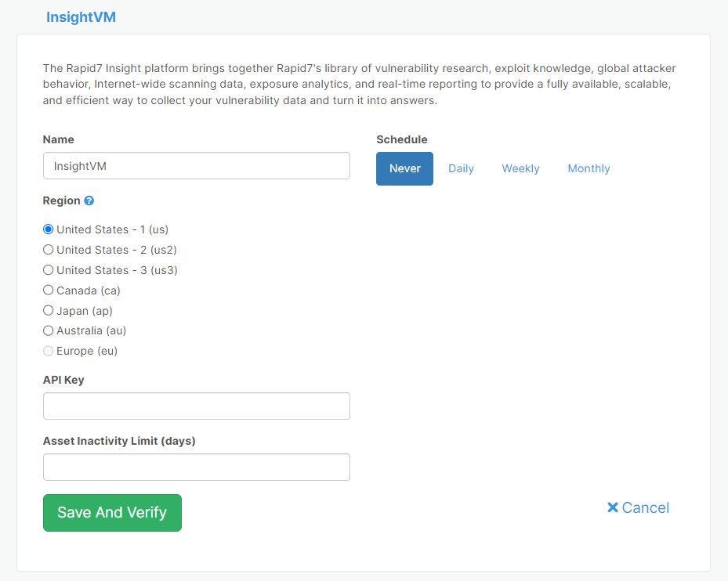Select the United States - 1 (us) region
The height and width of the screenshot is (581, 728).
(48, 229)
